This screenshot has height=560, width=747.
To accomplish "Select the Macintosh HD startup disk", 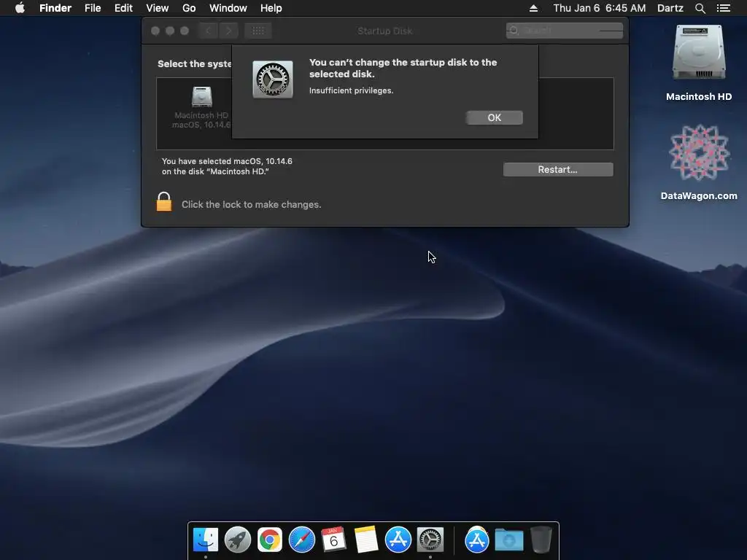I will (201, 107).
